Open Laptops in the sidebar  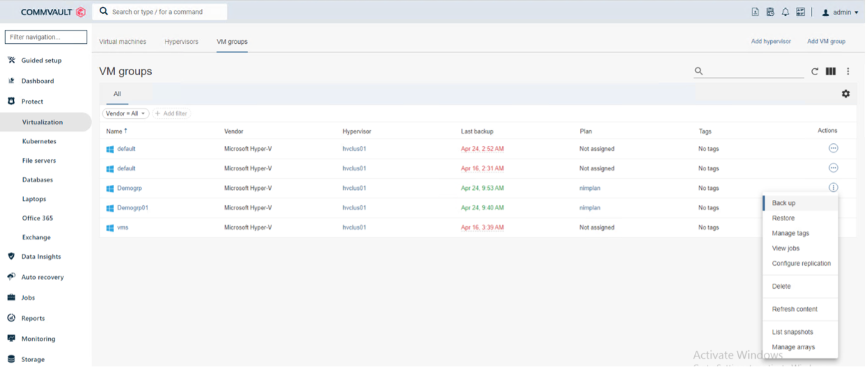34,199
